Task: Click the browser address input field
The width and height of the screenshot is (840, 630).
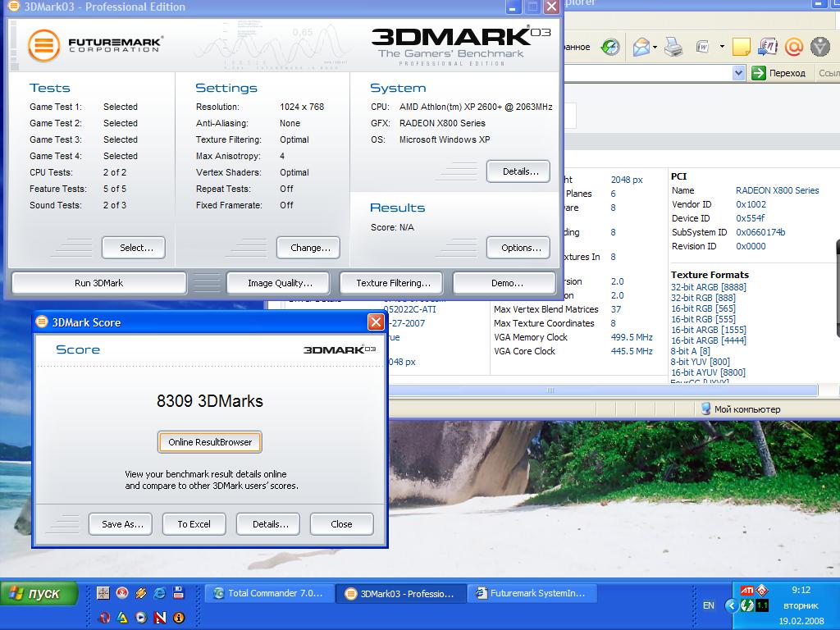Action: pos(647,73)
